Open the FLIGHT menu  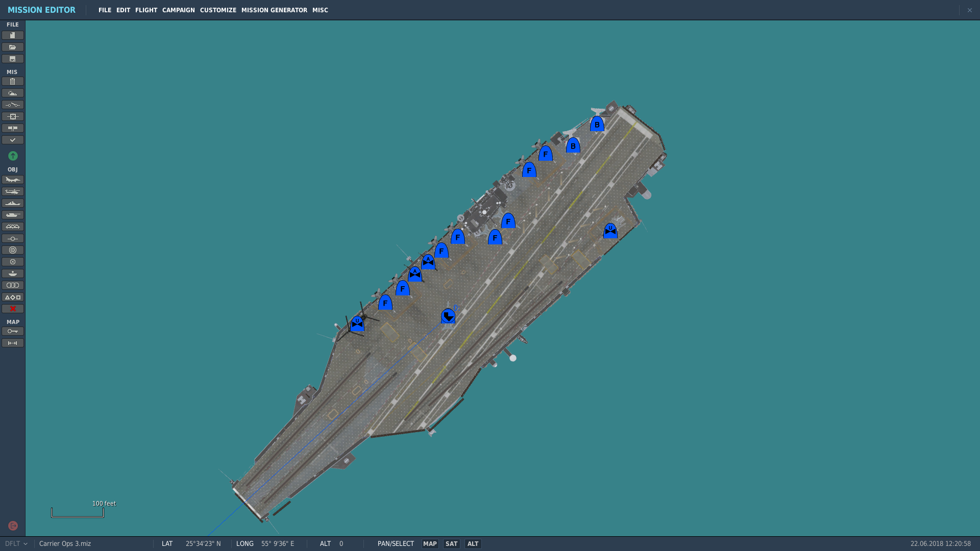pos(146,10)
